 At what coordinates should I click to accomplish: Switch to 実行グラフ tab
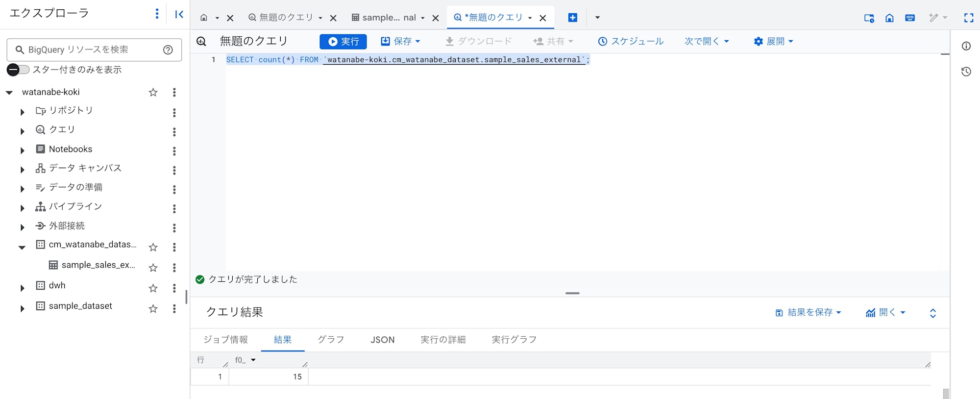pyautogui.click(x=514, y=340)
